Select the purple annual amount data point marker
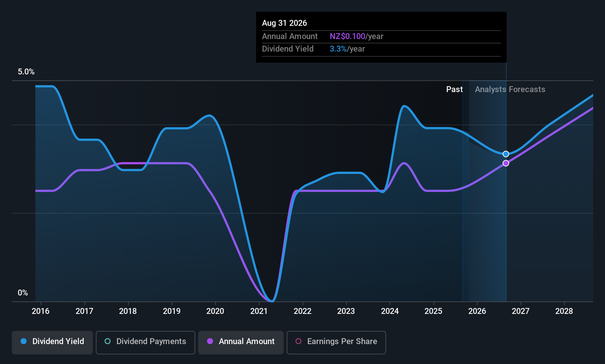Viewport: 605px width, 364px height. 506,163
